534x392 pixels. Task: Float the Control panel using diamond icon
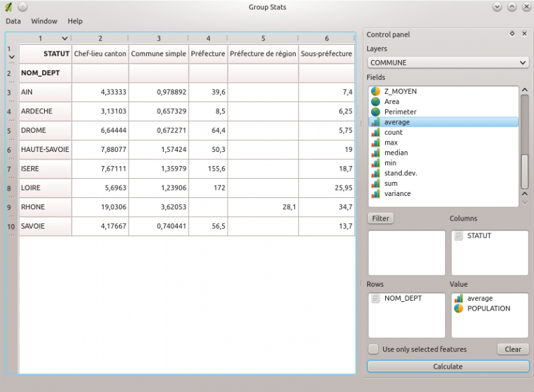pos(512,33)
